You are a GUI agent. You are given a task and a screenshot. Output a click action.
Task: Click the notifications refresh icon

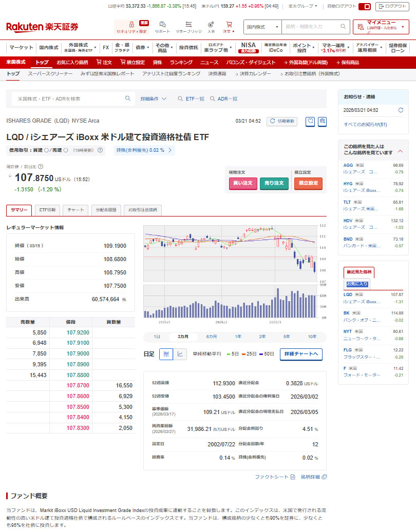pyautogui.click(x=401, y=110)
